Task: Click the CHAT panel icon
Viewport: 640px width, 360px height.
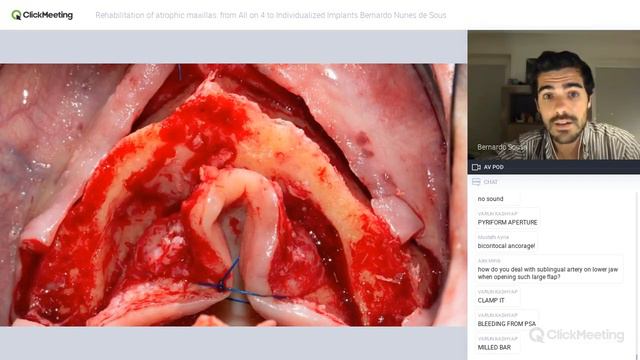Action: (x=476, y=182)
